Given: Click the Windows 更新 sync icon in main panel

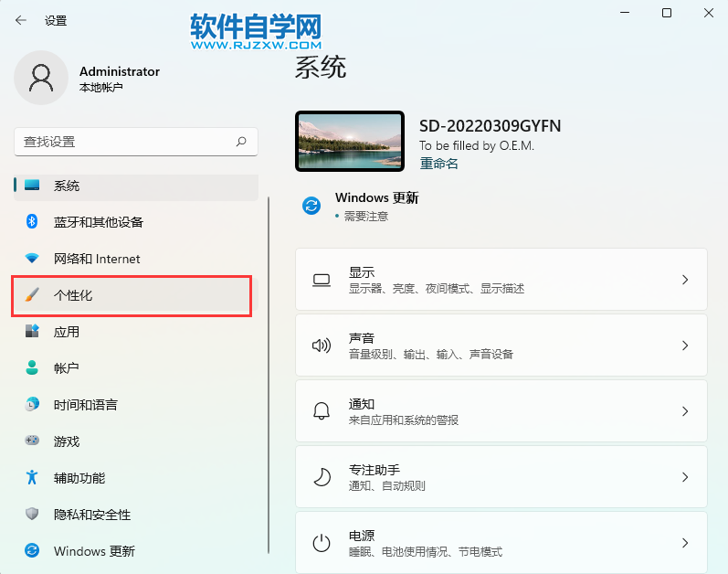Looking at the screenshot, I should [x=311, y=206].
